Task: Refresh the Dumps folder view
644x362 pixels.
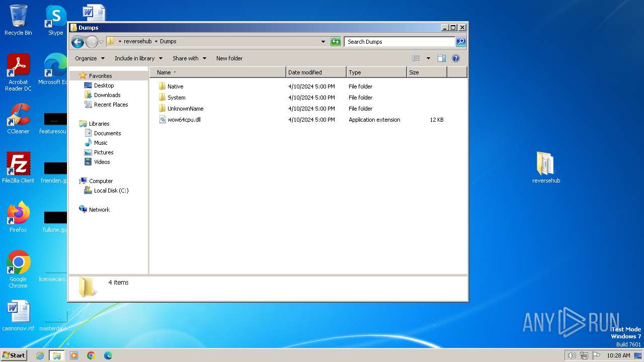Action: (336, 42)
